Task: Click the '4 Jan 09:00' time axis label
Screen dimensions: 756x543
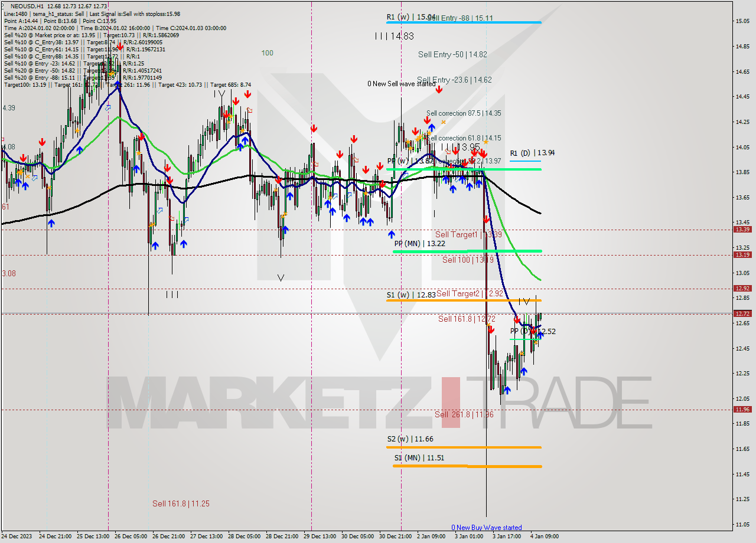Action: [x=544, y=537]
